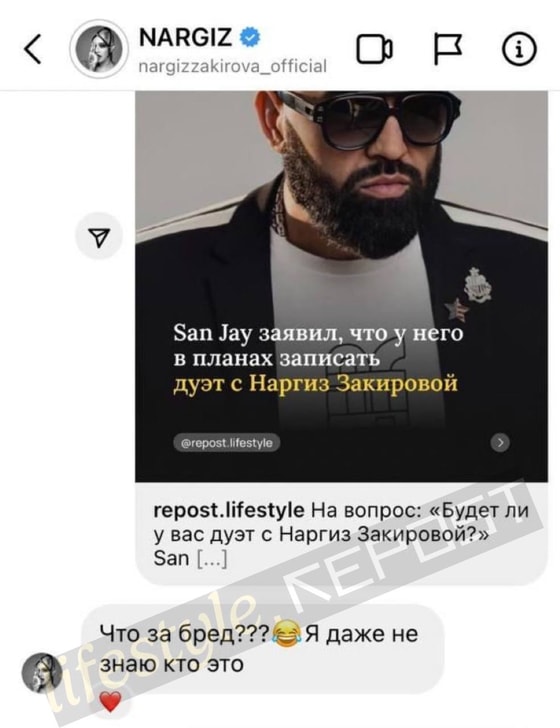Screen dimensions: 560x728
Task: Tap the red heart reaction under the message
Action: coord(110,701)
